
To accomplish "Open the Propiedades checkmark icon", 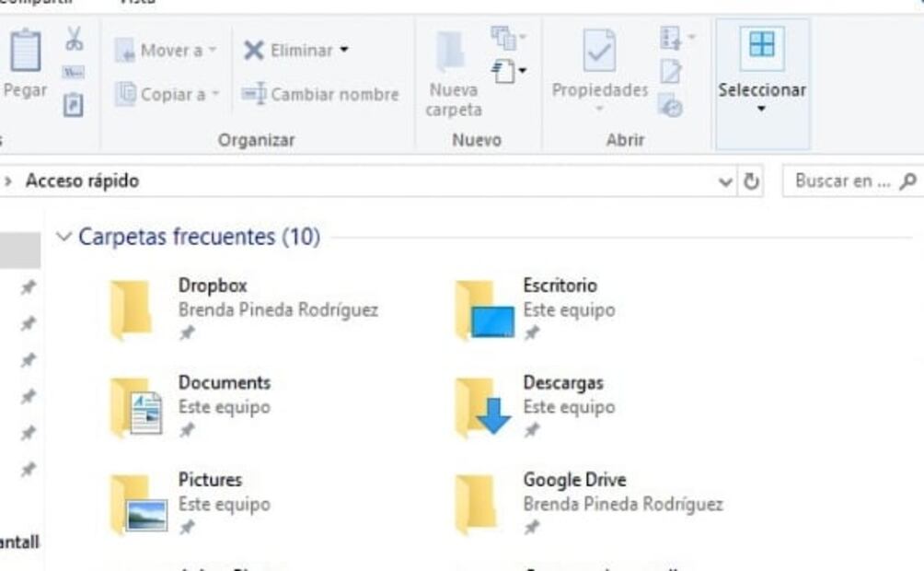I will coord(599,51).
